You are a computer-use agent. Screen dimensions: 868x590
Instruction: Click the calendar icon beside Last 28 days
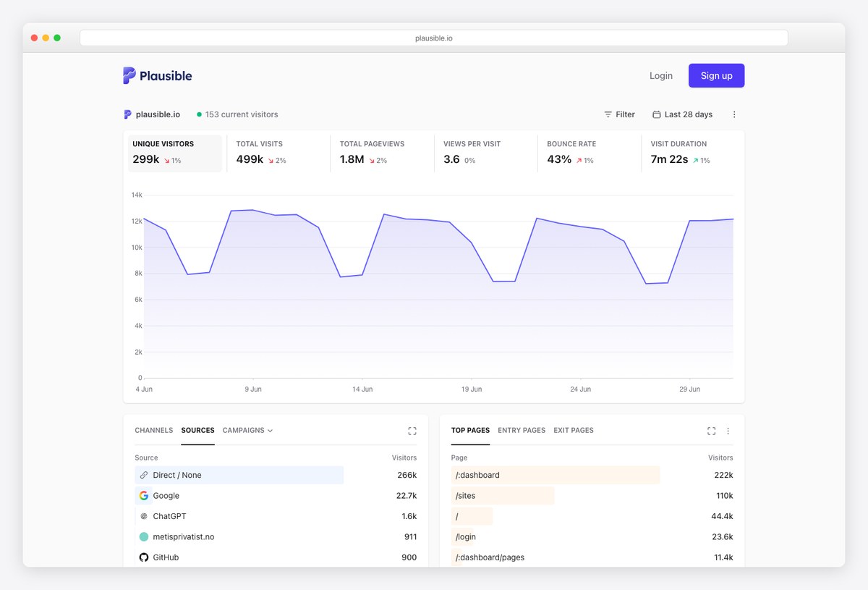(x=657, y=114)
